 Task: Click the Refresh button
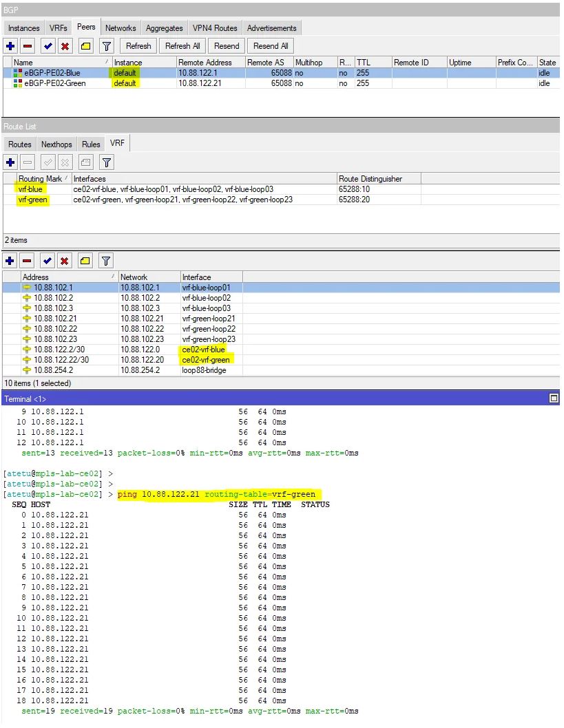pyautogui.click(x=138, y=46)
